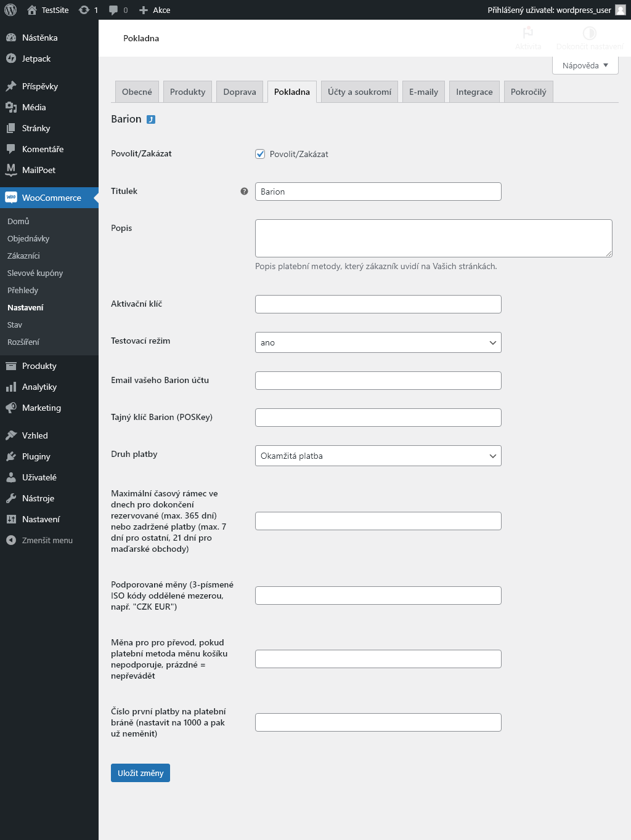Click the Barion return-arrow icon next to the heading

151,119
